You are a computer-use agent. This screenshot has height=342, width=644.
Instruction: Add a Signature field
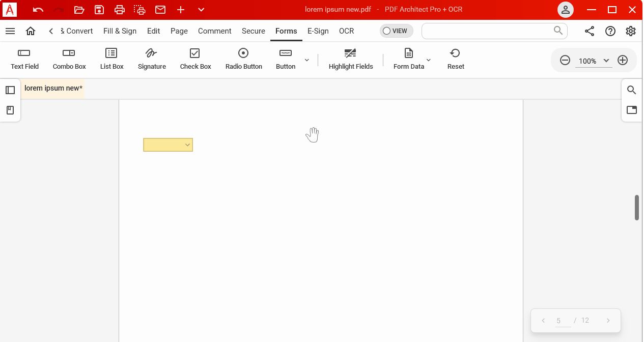pyautogui.click(x=151, y=58)
